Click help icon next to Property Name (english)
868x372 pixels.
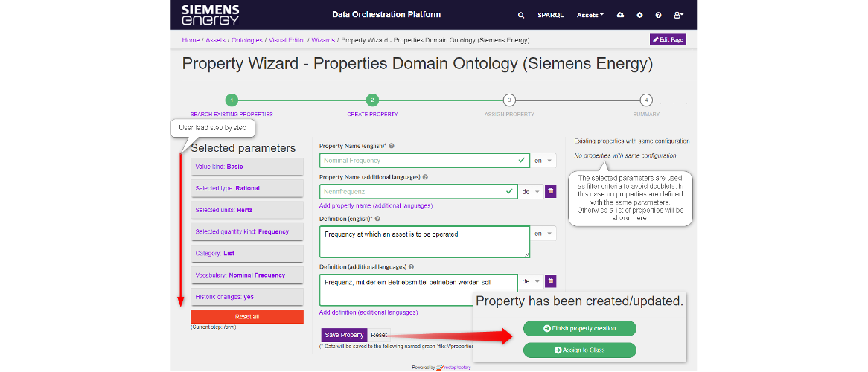coord(392,147)
